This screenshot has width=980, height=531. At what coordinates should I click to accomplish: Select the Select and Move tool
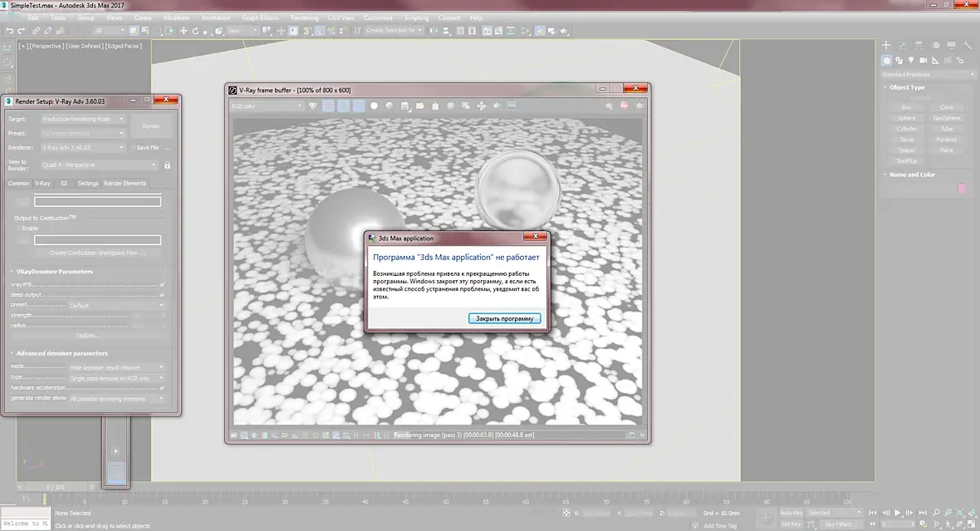pyautogui.click(x=183, y=31)
